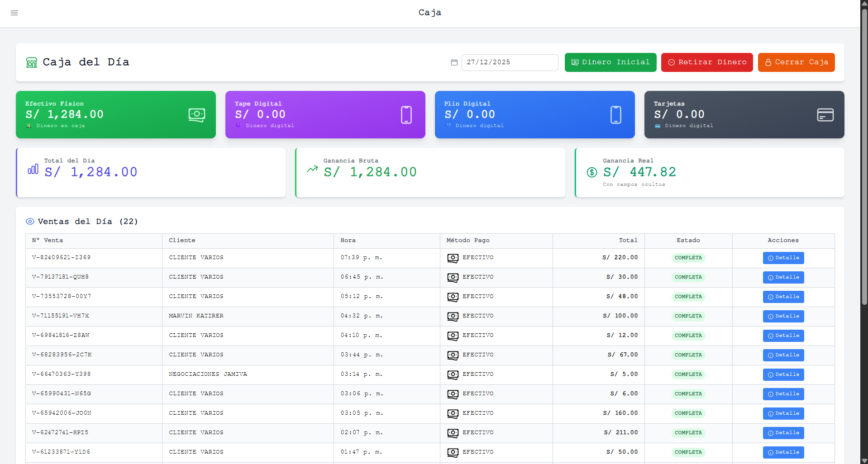The image size is (868, 464).
Task: Click the Dinero Inicial button
Action: [610, 62]
